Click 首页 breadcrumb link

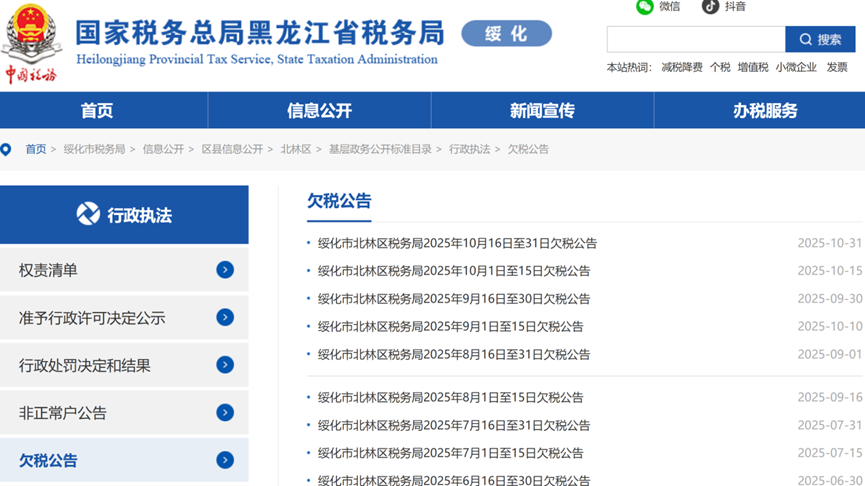point(36,149)
